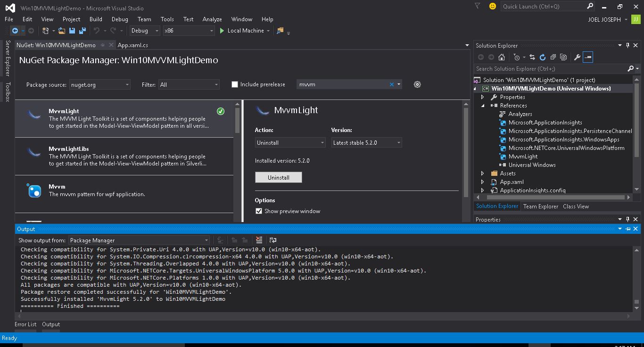This screenshot has height=347, width=644.
Task: Collapse the References node
Action: pos(482,106)
